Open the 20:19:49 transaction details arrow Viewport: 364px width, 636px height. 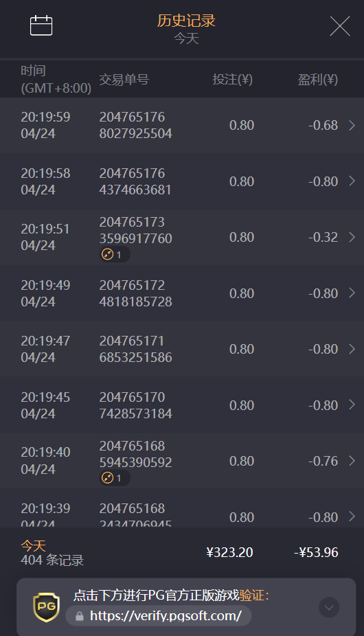352,293
